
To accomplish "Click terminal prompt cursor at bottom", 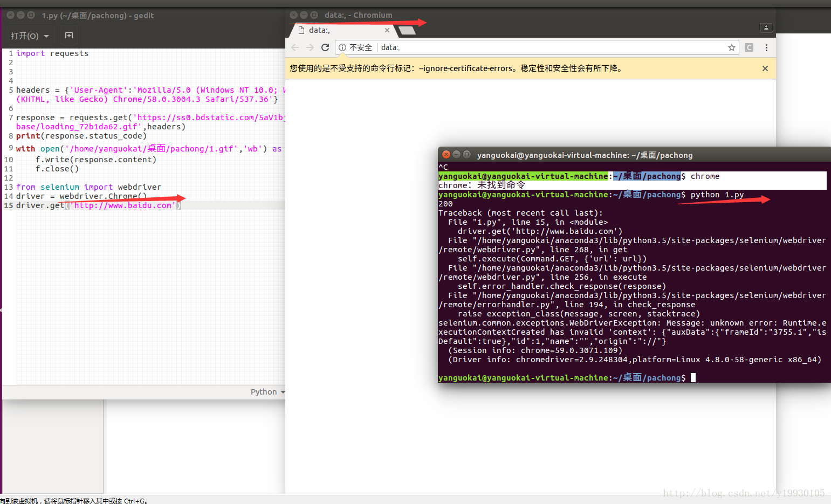I will (x=693, y=378).
